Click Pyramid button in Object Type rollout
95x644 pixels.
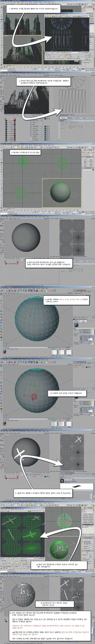[91, 164]
